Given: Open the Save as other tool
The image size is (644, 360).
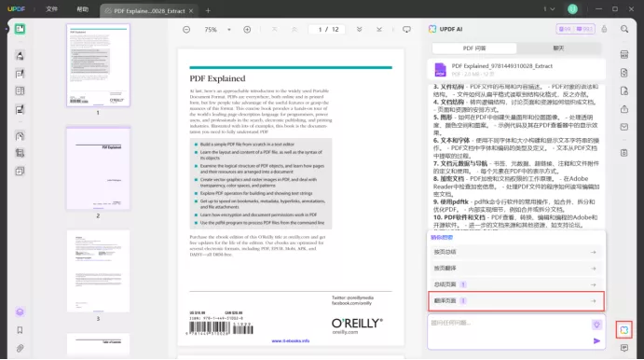Looking at the screenshot, I should tap(623, 152).
